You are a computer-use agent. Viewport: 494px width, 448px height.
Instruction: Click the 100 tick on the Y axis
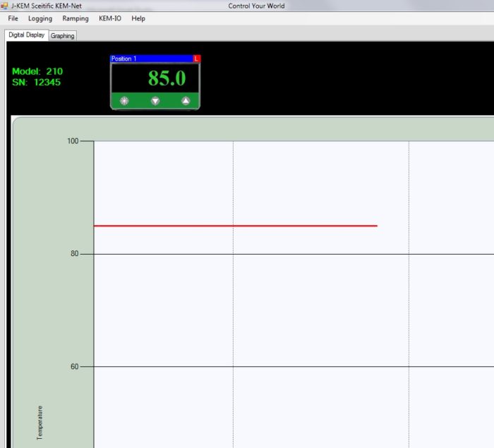click(x=73, y=141)
